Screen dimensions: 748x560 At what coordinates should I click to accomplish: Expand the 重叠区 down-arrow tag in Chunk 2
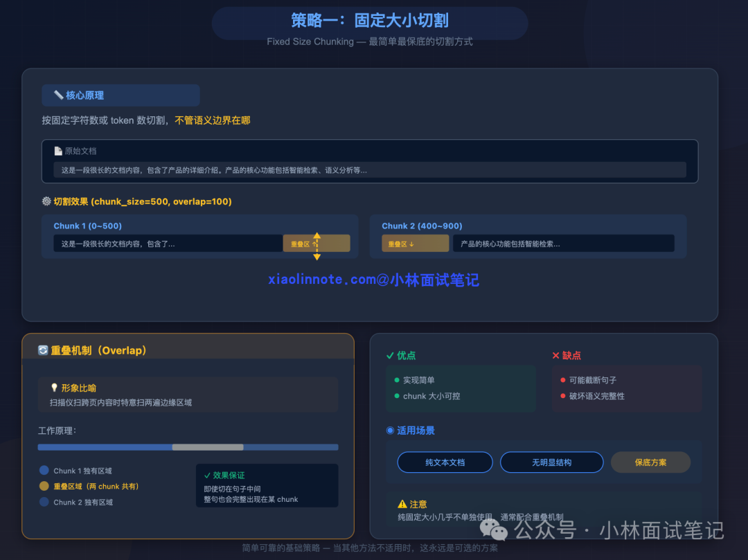point(415,243)
